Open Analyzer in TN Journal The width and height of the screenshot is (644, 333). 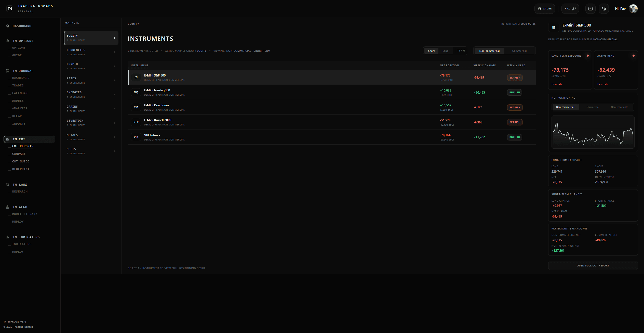(x=20, y=108)
